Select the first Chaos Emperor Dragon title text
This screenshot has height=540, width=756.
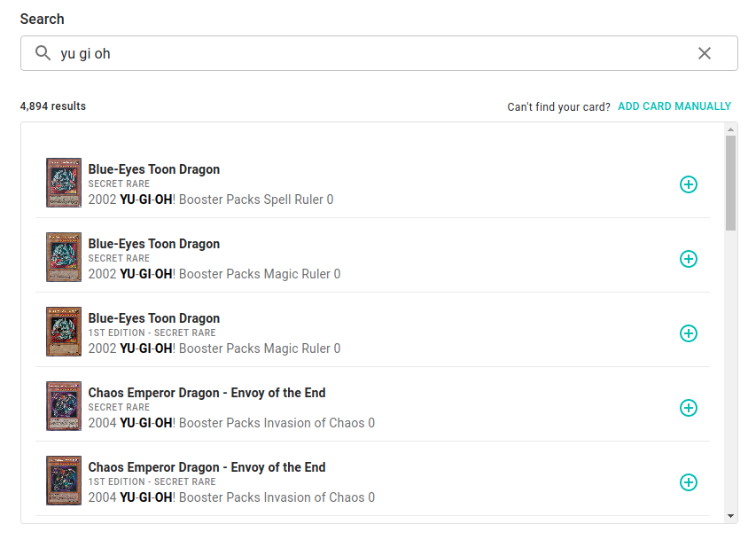207,393
